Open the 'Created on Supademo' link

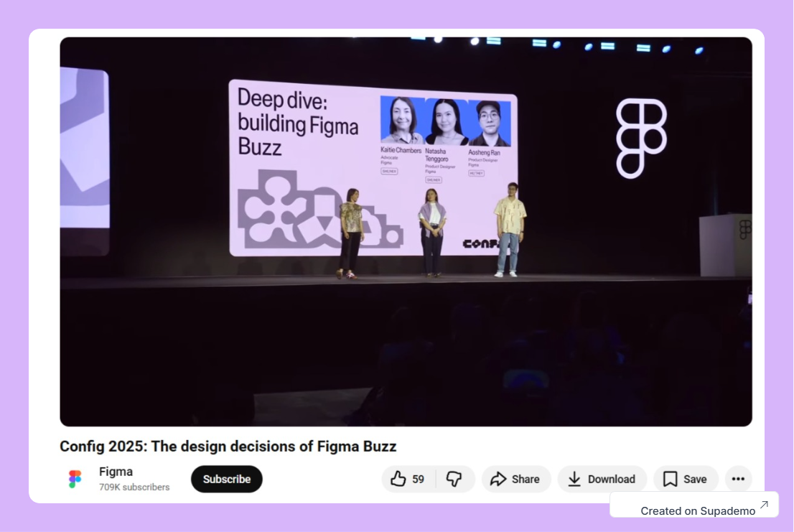tap(699, 510)
